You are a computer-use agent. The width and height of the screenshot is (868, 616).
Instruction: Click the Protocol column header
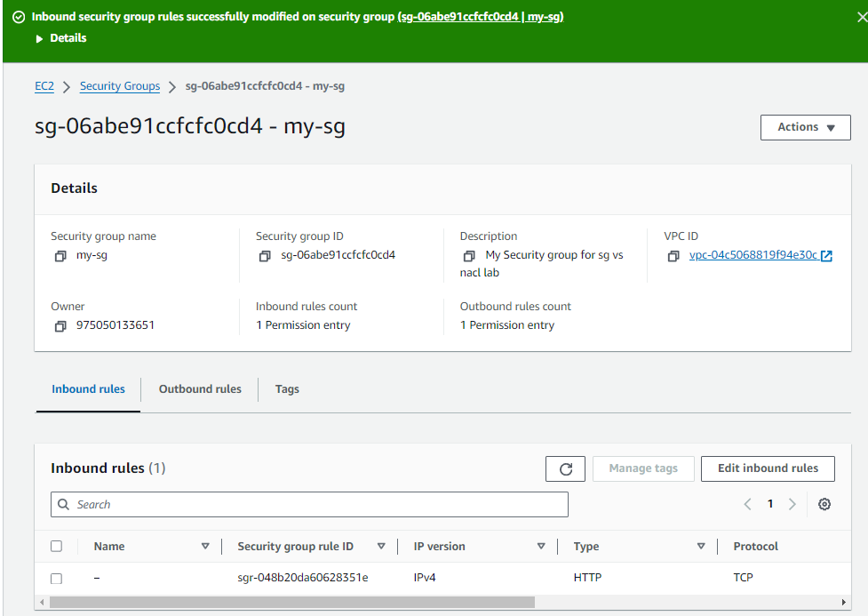(756, 546)
